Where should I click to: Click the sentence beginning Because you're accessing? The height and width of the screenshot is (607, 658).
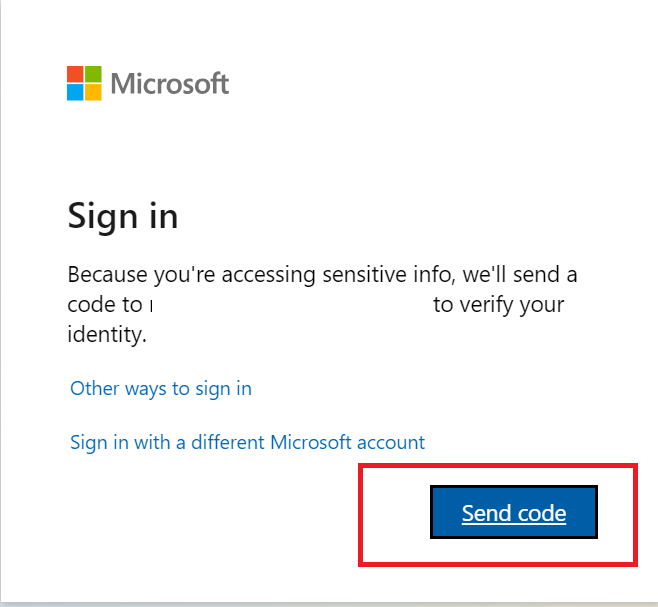coord(322,304)
